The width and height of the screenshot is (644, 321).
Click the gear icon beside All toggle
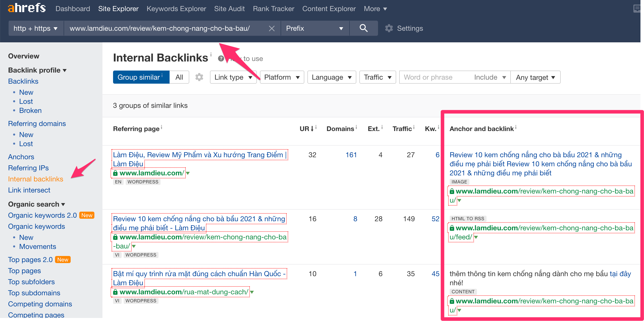(x=199, y=77)
